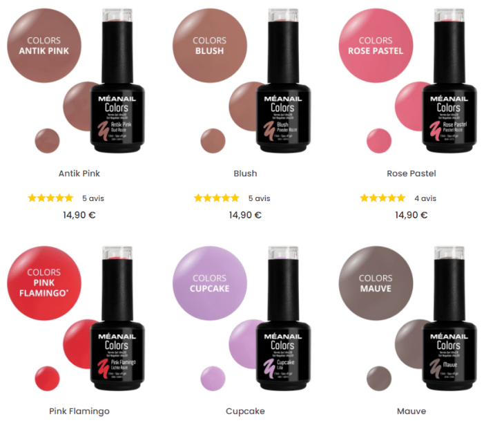Open the Antik Pink product title link
This screenshot has height=425, width=504.
79,173
